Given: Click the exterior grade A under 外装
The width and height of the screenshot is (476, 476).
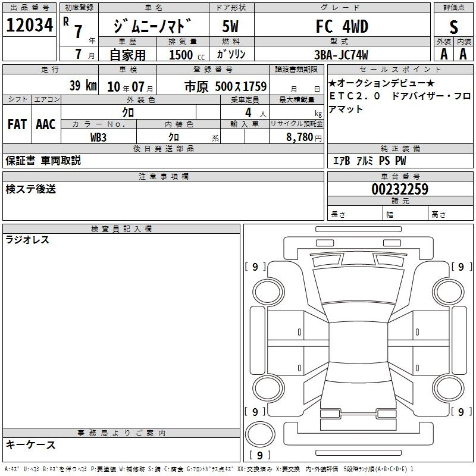Looking at the screenshot, I should [x=444, y=54].
